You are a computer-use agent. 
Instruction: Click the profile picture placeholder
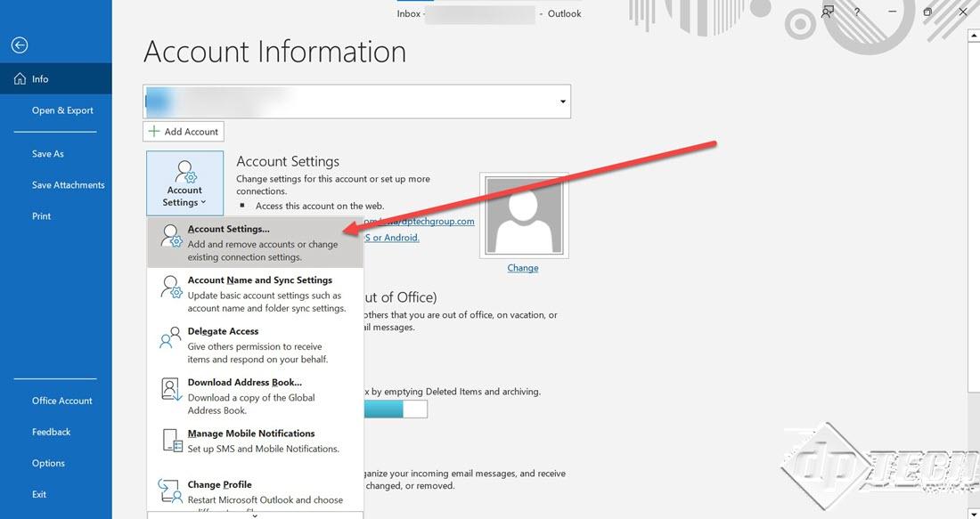524,215
